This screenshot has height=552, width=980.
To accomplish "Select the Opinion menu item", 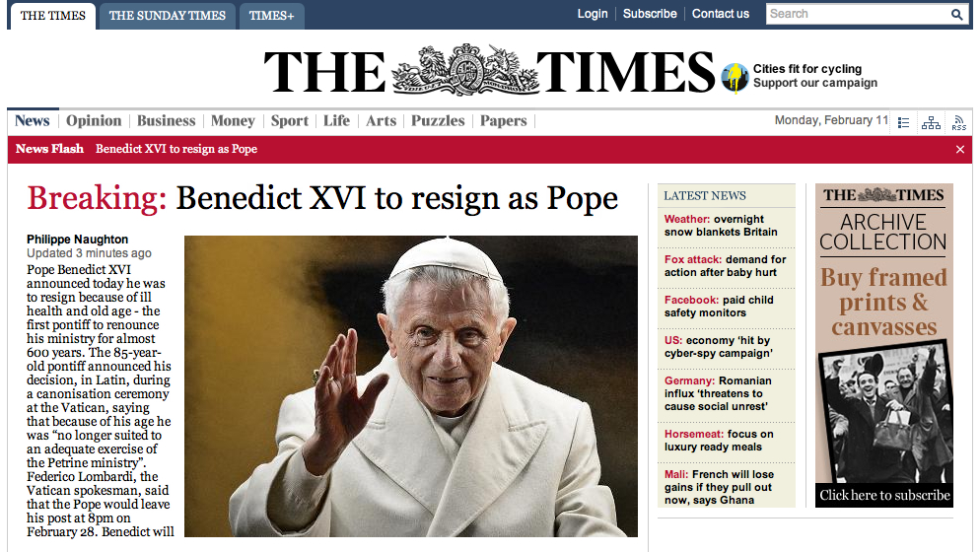I will coord(94,120).
